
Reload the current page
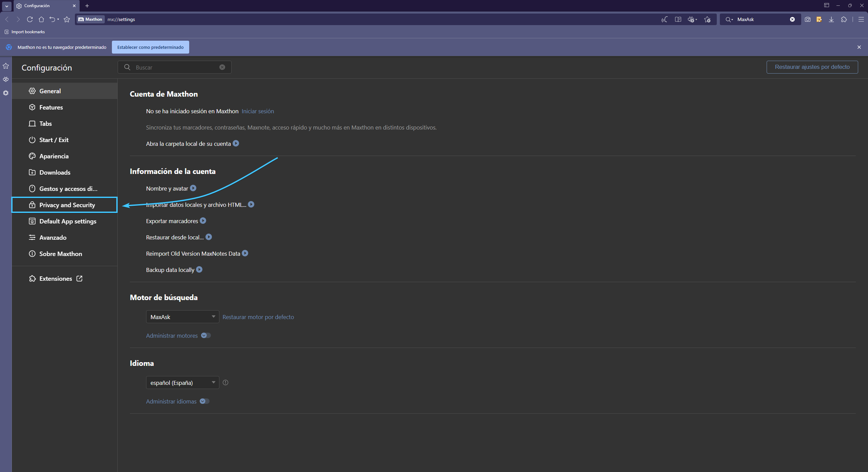tap(30, 19)
